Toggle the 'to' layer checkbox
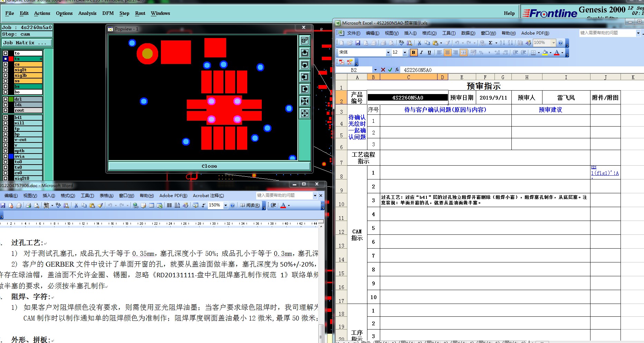Image resolution: width=644 pixels, height=343 pixels. pyautogui.click(x=6, y=53)
